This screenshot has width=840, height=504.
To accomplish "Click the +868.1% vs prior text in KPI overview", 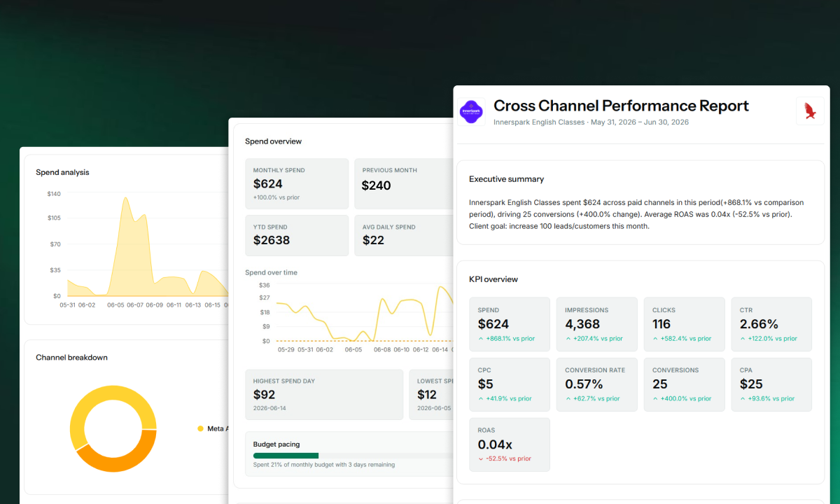I will click(510, 339).
